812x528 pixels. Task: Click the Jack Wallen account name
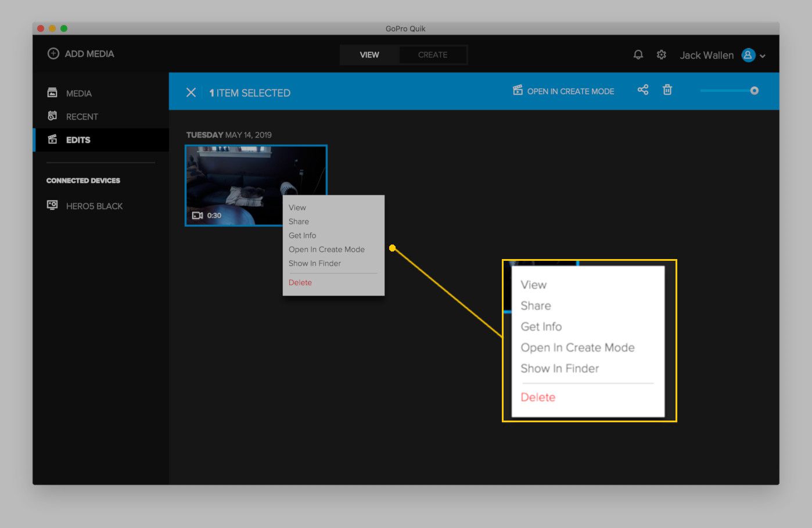pos(707,55)
